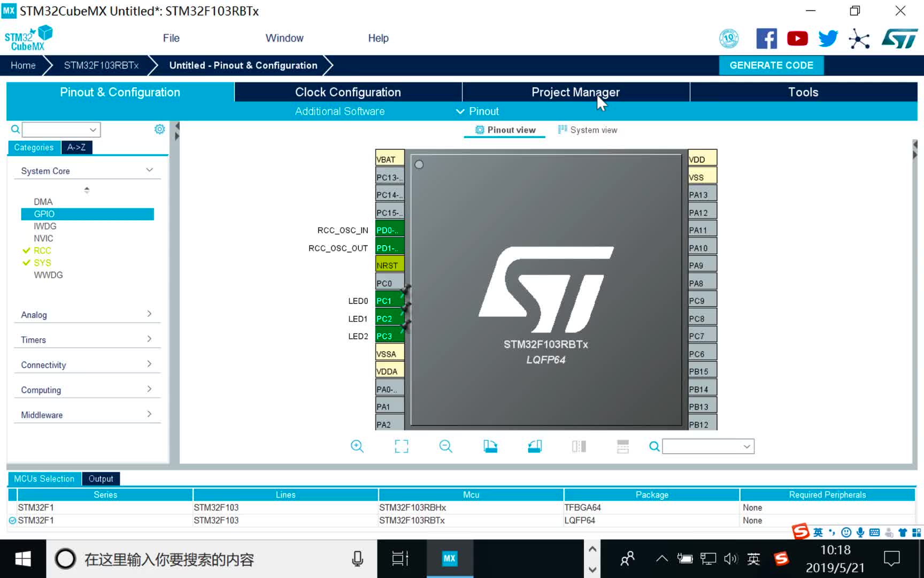Open the Help menu
924x578 pixels.
tap(378, 38)
